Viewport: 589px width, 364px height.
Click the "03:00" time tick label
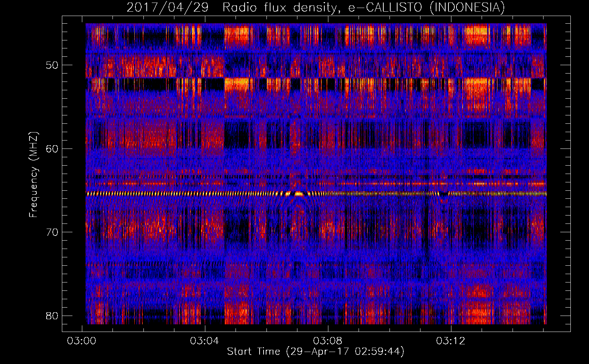tap(82, 341)
